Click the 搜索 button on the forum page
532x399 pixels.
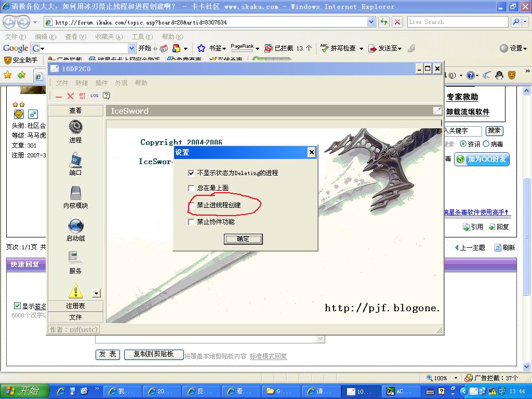pyautogui.click(x=495, y=130)
